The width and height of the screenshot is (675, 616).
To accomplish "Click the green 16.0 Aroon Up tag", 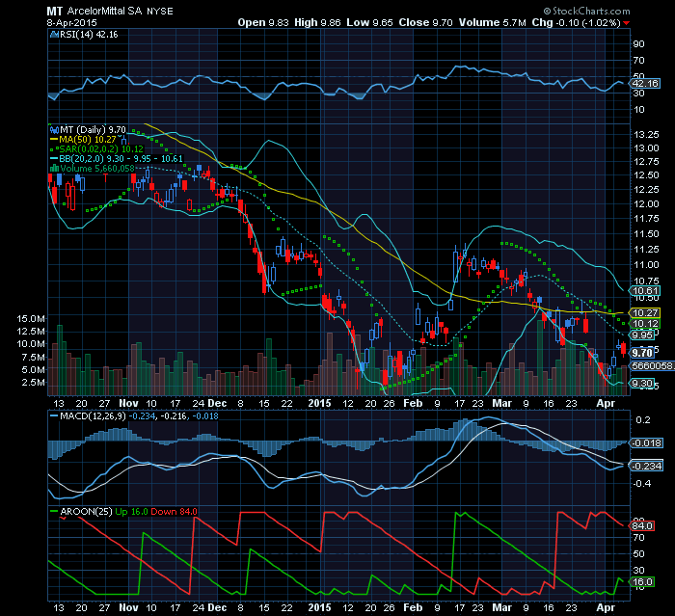I will pos(642,582).
